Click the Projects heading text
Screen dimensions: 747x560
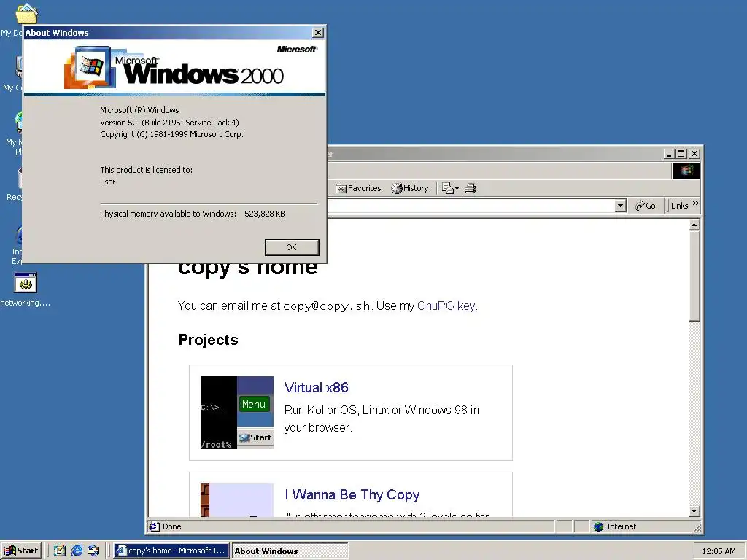coord(208,340)
